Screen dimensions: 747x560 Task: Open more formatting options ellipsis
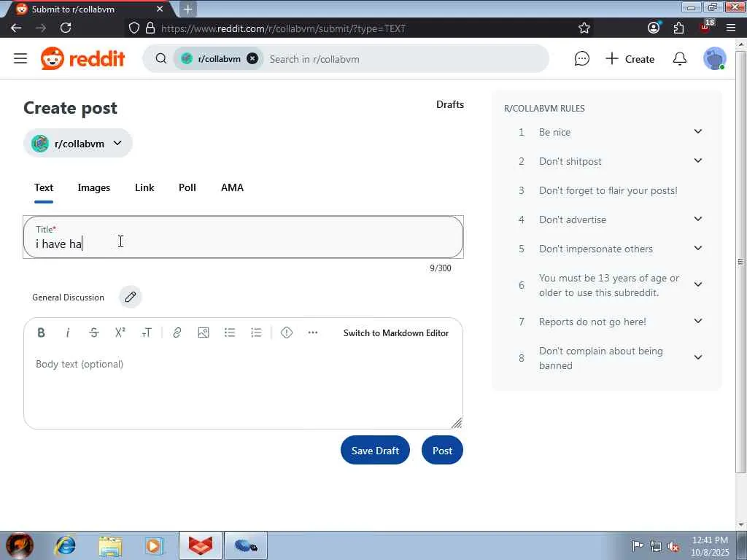coord(312,332)
